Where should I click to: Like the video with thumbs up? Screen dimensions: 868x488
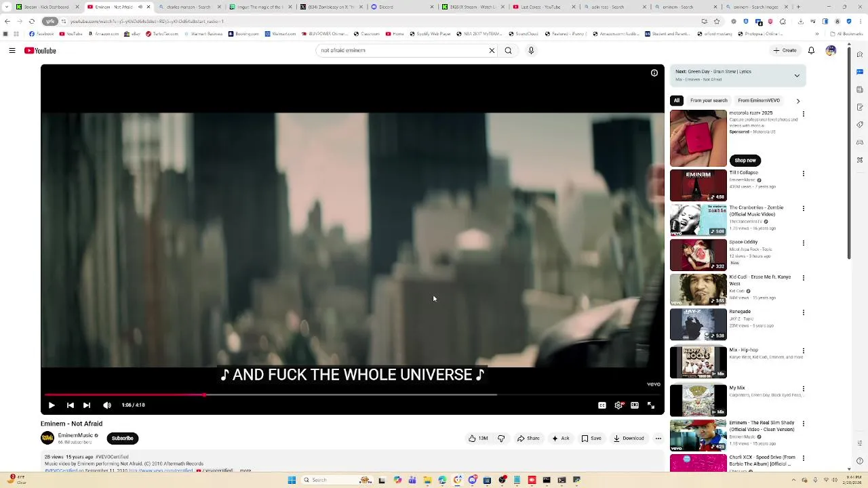[x=478, y=439]
